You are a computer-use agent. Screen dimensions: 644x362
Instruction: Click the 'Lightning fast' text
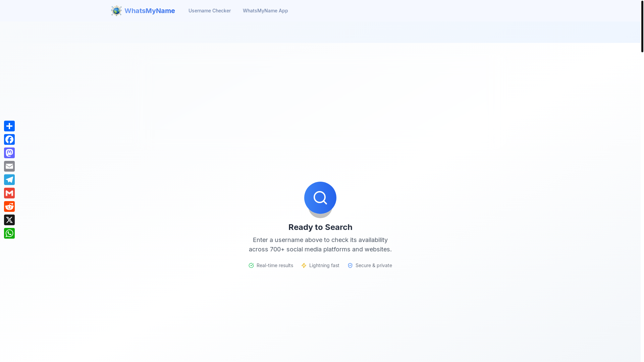(324, 265)
